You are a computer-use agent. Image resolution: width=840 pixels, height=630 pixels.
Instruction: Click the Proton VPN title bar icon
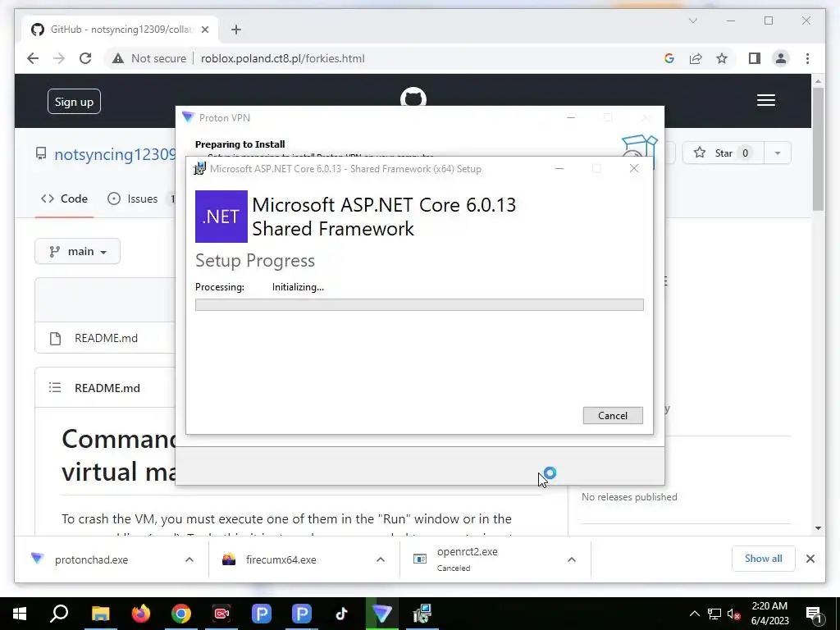[188, 117]
